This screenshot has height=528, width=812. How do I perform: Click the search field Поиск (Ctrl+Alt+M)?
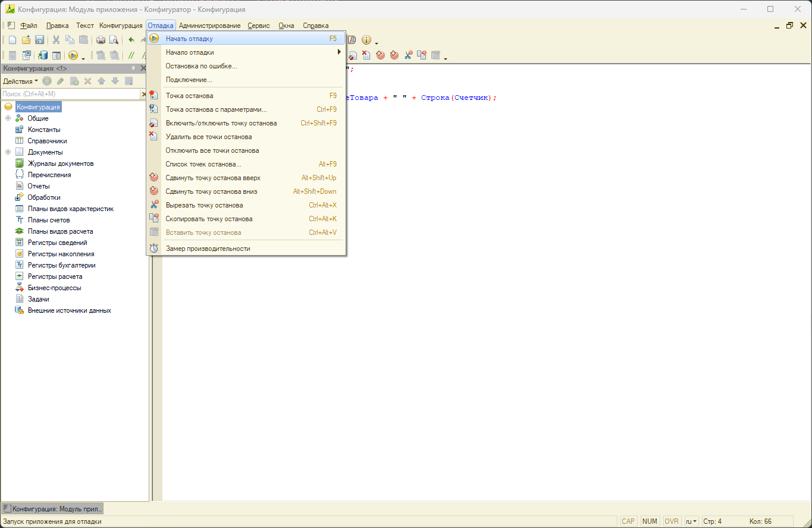pos(70,94)
